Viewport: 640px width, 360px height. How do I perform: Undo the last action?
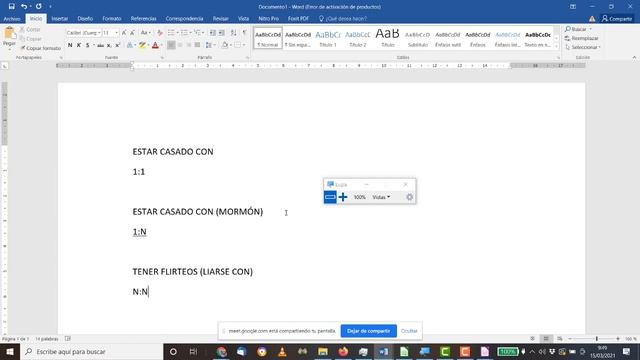click(24, 7)
